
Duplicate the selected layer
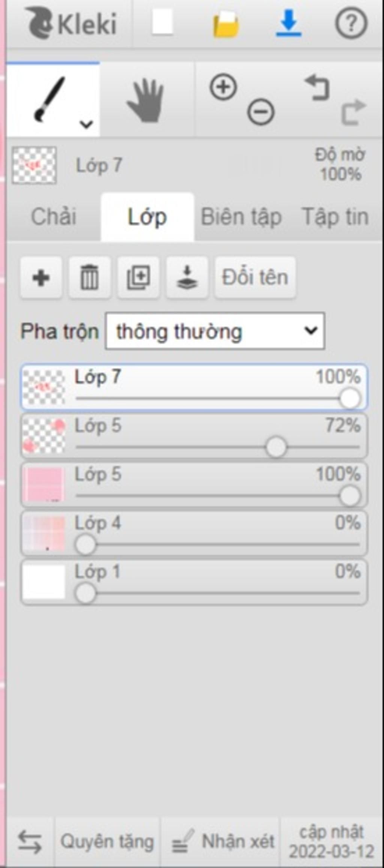[x=138, y=278]
